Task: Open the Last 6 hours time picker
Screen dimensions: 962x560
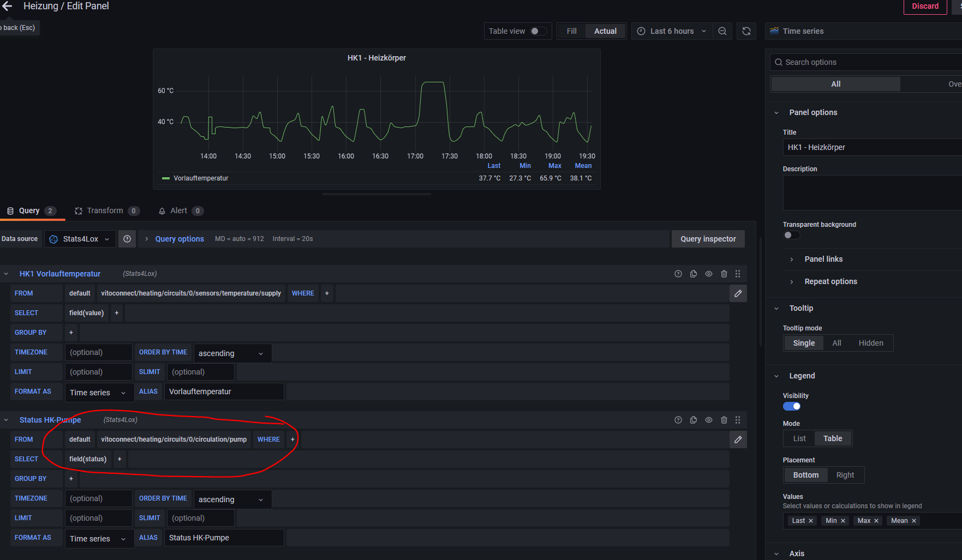Action: (x=672, y=31)
